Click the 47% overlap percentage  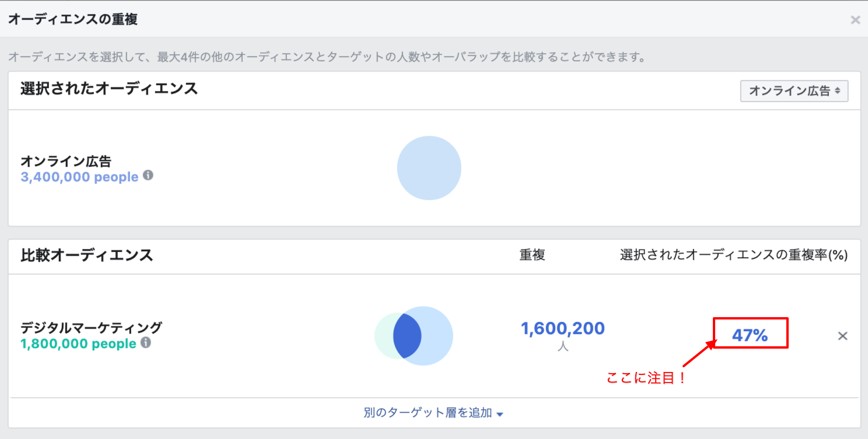[x=750, y=335]
